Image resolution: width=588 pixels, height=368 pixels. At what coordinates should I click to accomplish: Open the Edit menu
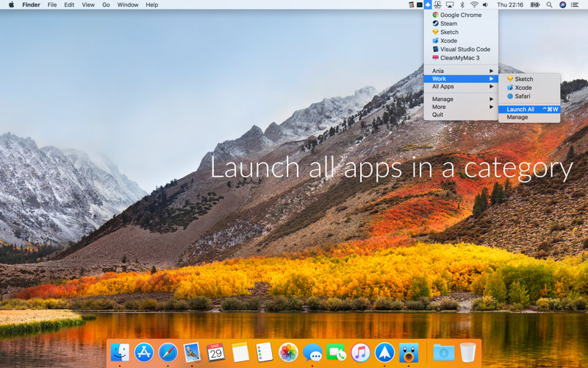click(69, 4)
